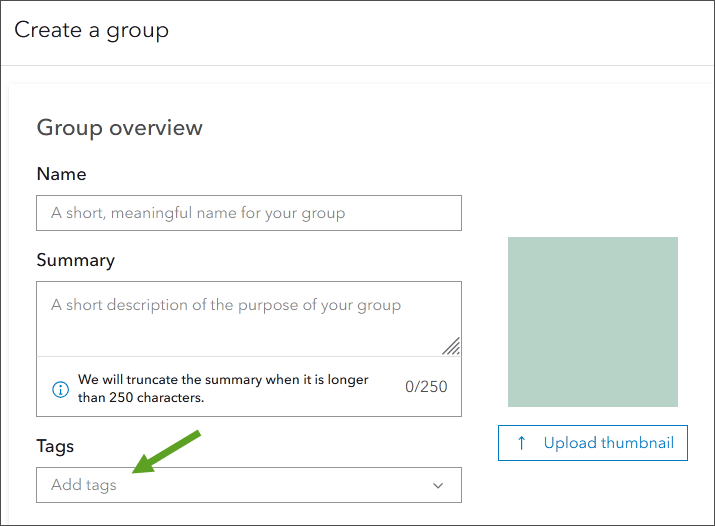Click the Group overview heading
Image resolution: width=715 pixels, height=526 pixels.
click(x=119, y=128)
